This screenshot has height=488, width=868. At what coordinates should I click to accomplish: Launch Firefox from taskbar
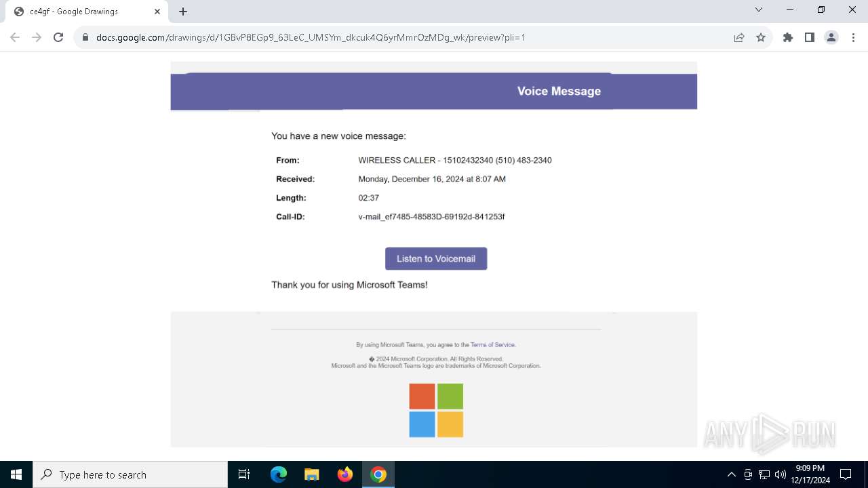(344, 474)
